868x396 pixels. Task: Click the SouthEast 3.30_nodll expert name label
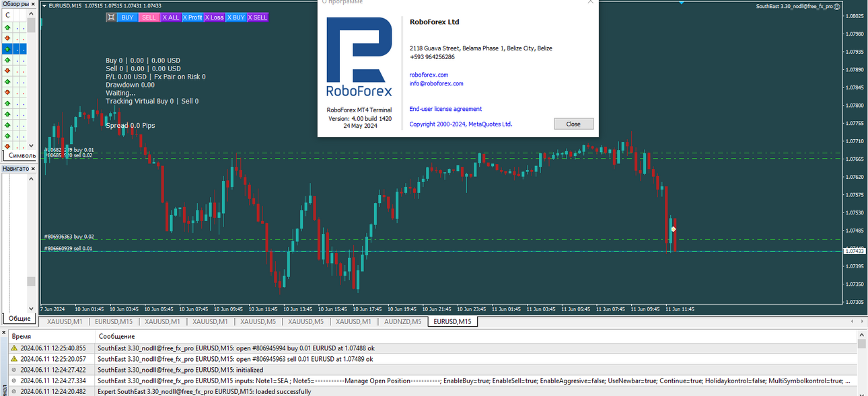coord(794,6)
